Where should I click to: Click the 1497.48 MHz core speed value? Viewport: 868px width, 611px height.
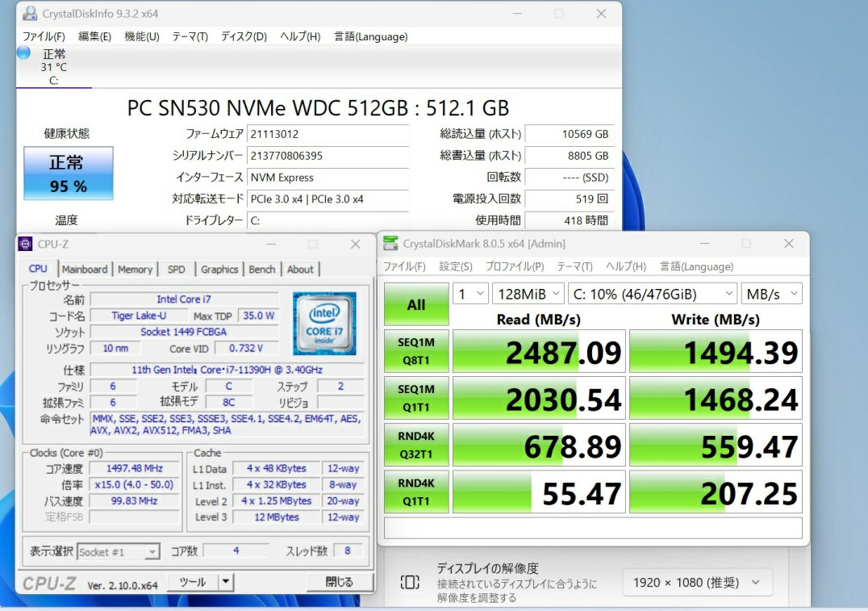coord(135,469)
